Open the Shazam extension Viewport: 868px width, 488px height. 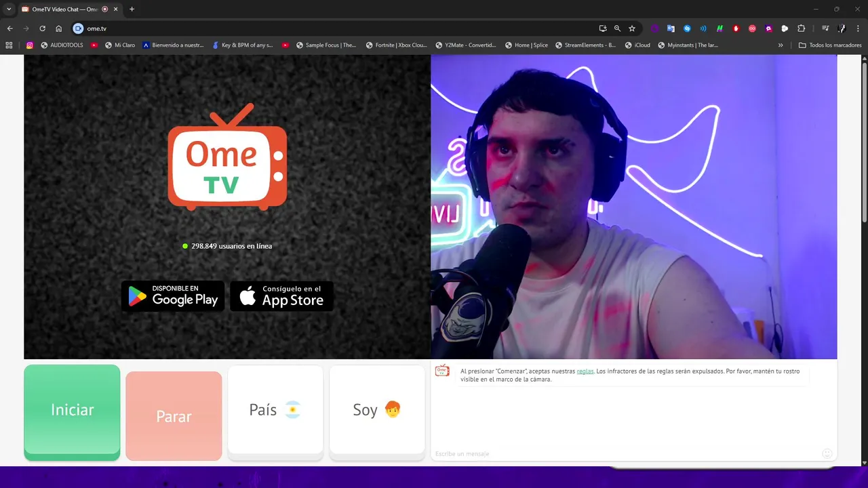[x=687, y=28]
